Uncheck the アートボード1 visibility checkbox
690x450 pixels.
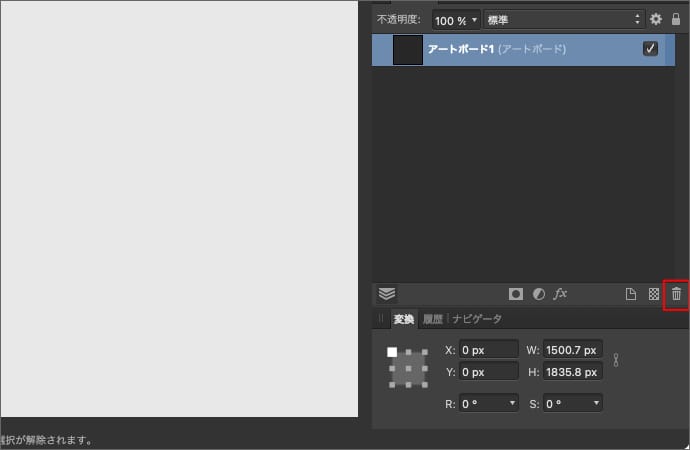pos(651,49)
